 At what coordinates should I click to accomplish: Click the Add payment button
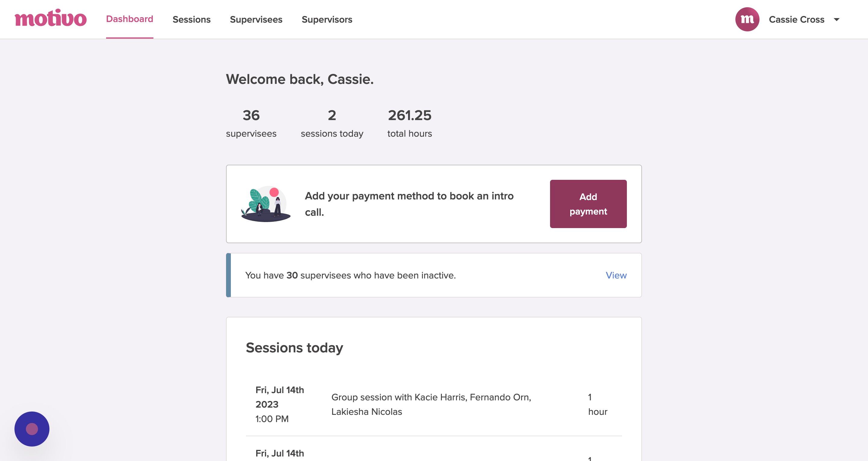[588, 204]
